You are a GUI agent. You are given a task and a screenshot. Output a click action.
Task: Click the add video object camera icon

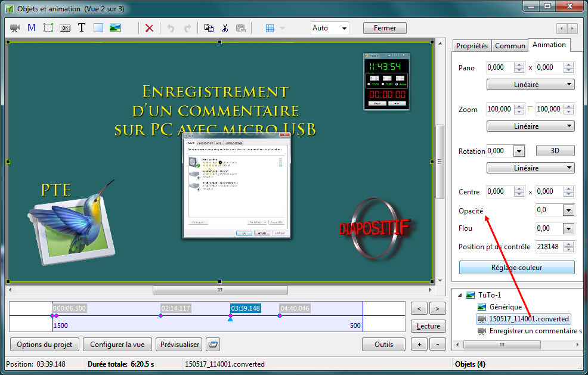[x=15, y=28]
